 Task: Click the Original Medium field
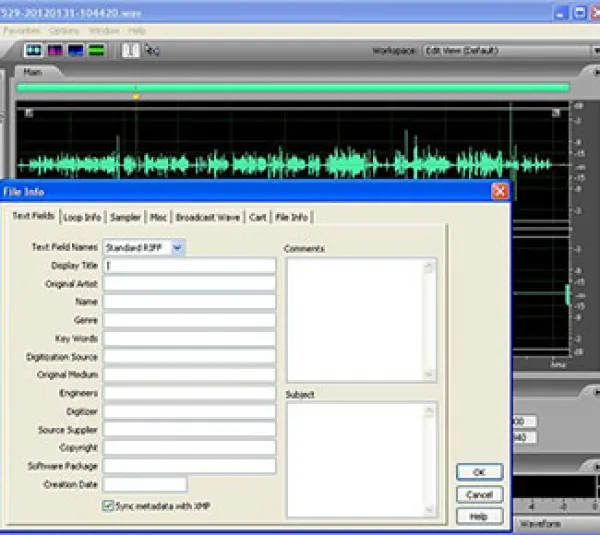[x=189, y=374]
